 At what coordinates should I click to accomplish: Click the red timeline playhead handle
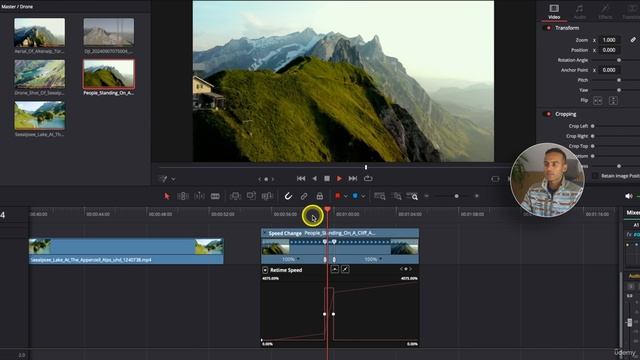(327, 209)
